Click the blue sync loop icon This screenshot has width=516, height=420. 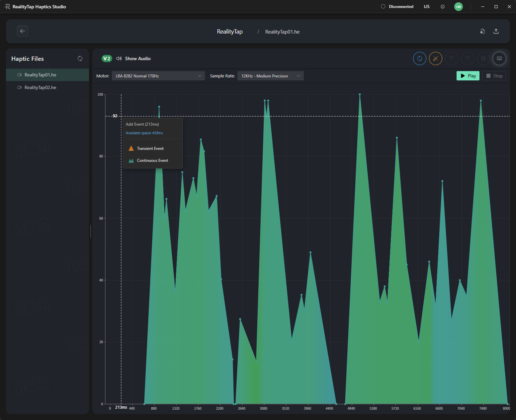pyautogui.click(x=420, y=58)
